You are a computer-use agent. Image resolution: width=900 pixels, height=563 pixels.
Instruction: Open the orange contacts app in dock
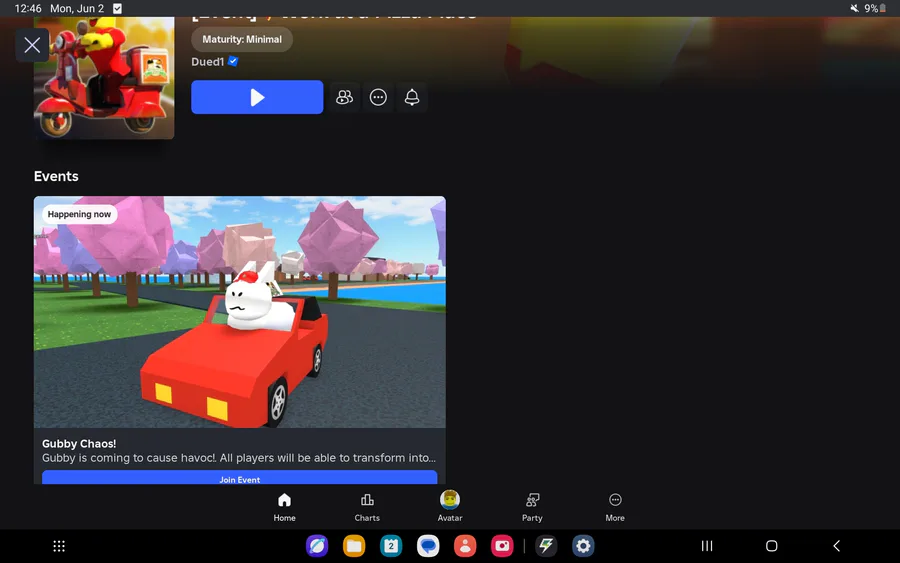[x=465, y=546]
